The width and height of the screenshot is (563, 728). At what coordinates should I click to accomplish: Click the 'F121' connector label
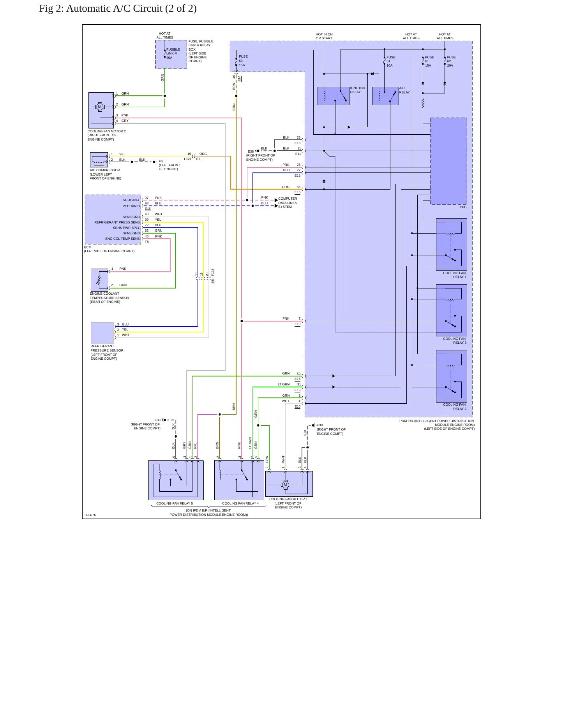188,159
